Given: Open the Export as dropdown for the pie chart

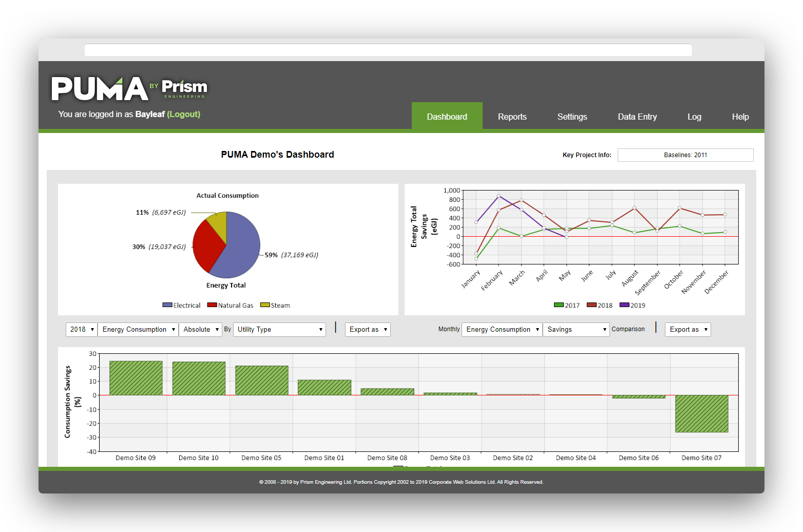Looking at the screenshot, I should coord(367,329).
